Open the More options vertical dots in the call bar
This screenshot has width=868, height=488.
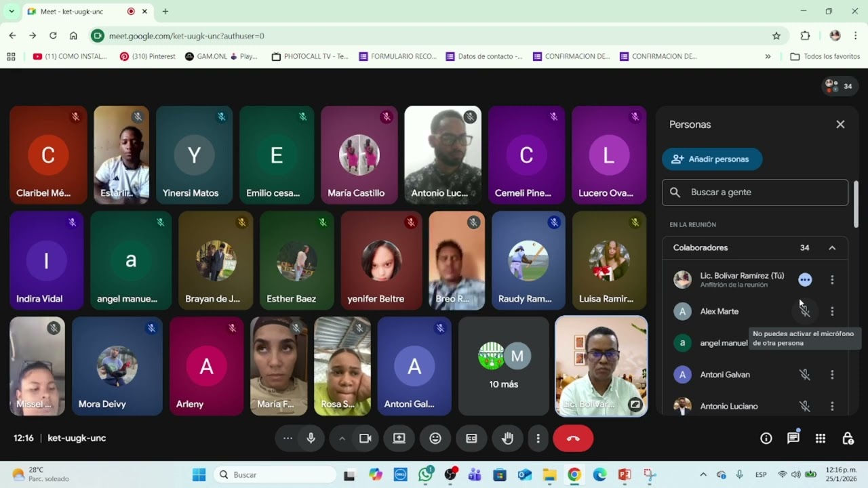point(538,439)
